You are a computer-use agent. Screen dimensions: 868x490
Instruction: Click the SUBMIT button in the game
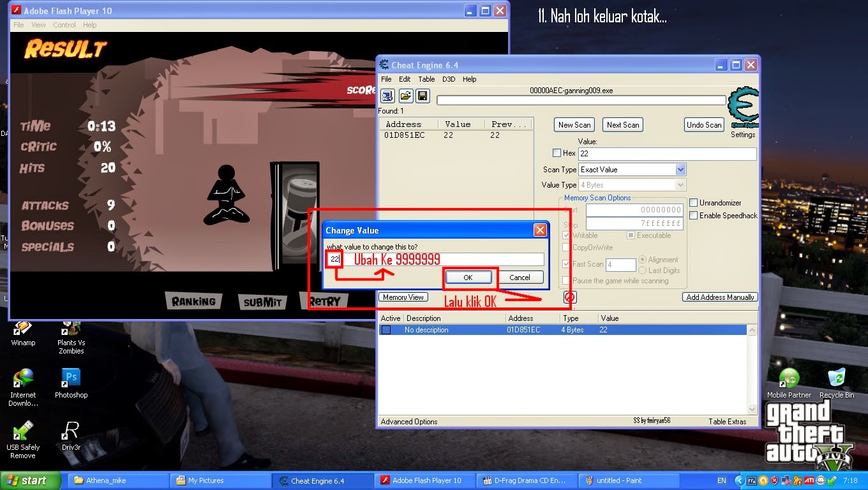[262, 302]
